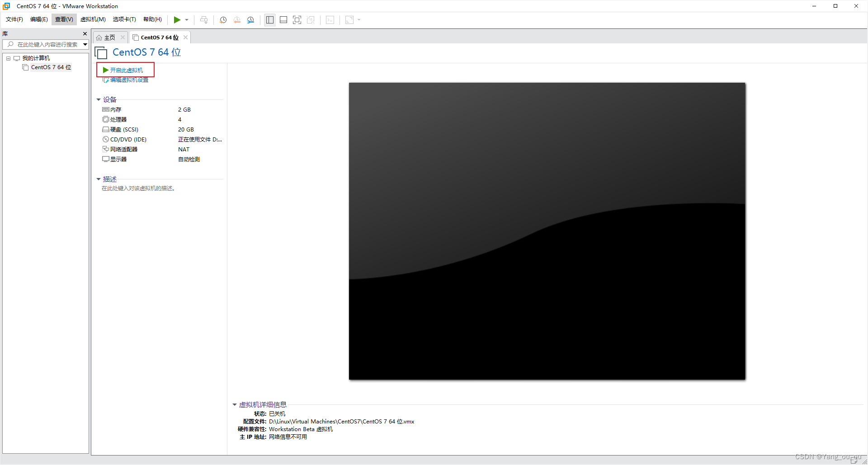
Task: Open the snapshot manager
Action: [251, 19]
